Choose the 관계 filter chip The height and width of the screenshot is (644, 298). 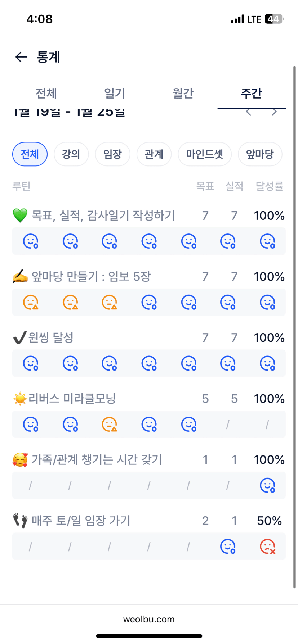coord(154,154)
